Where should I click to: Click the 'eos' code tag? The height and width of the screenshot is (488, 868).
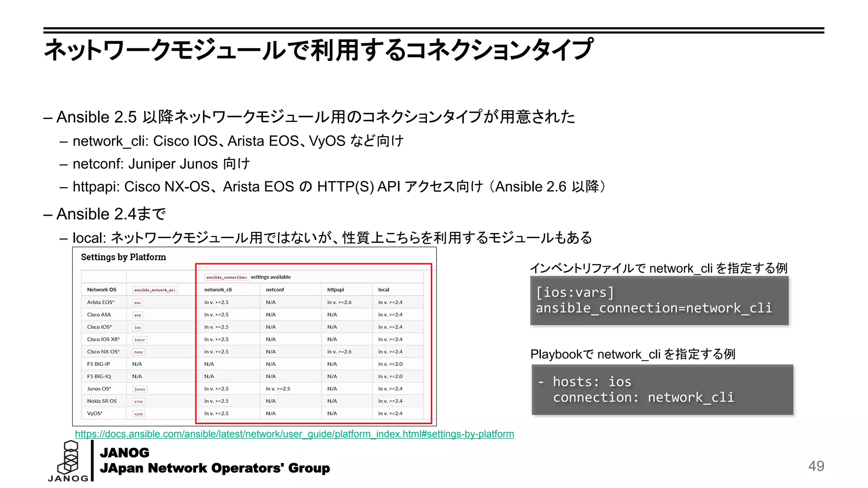137,302
